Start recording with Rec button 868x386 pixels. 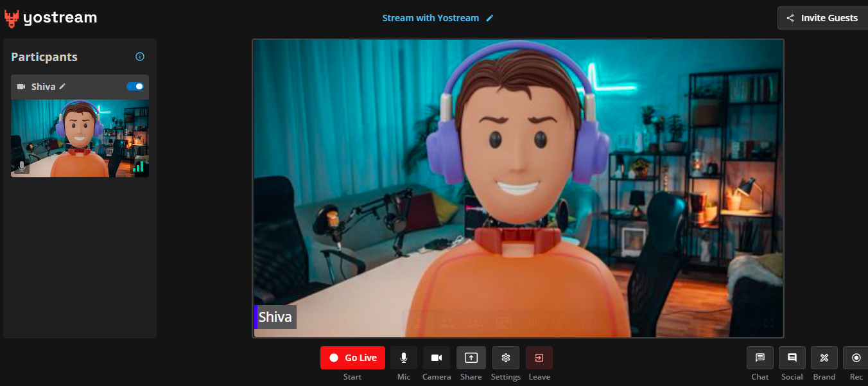856,358
